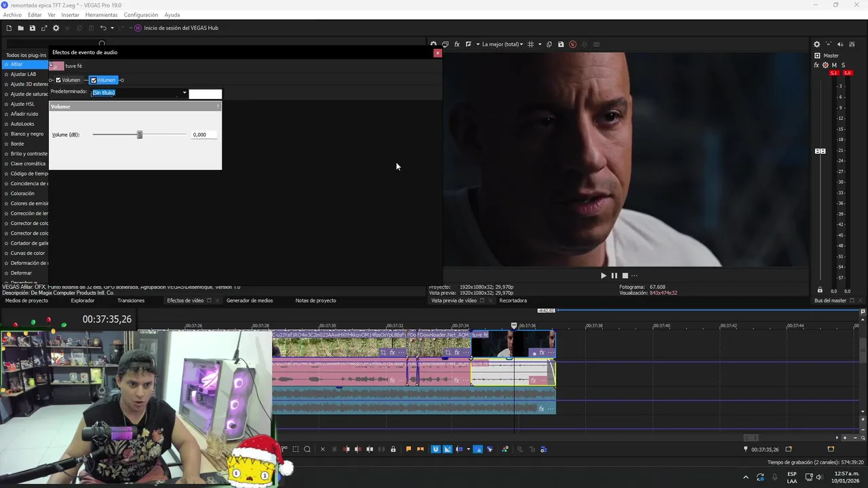Switch to the Recortadora tab
The width and height of the screenshot is (868, 488).
pos(513,300)
